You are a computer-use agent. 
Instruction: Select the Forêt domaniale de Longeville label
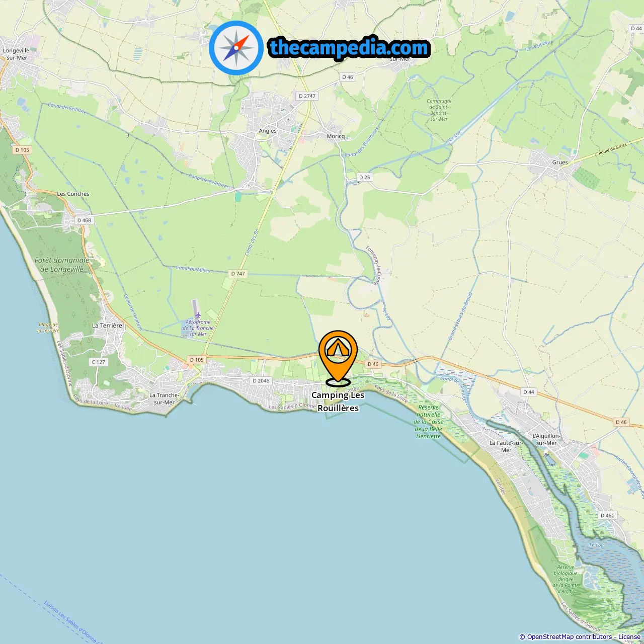pos(62,265)
